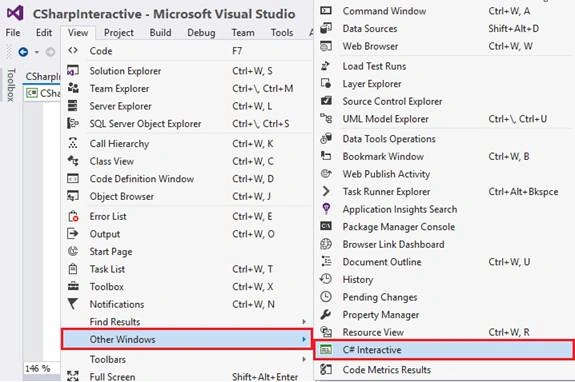Open the Team menu
This screenshot has height=382, width=575.
pos(243,33)
